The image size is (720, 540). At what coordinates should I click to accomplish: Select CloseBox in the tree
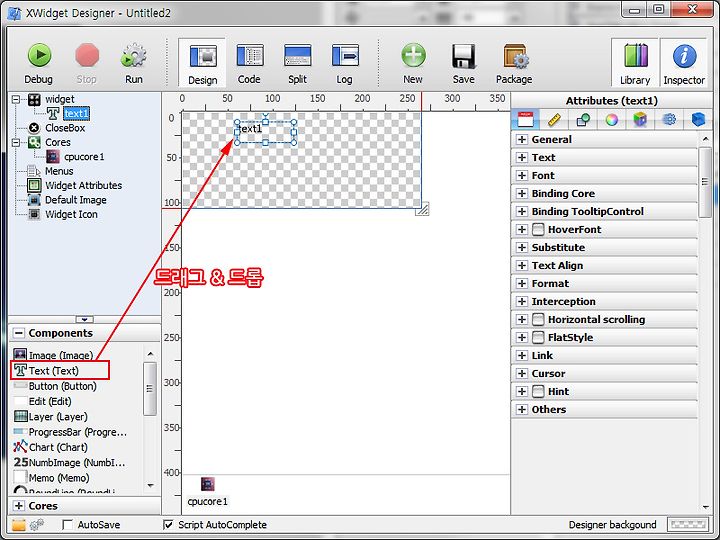pyautogui.click(x=65, y=128)
